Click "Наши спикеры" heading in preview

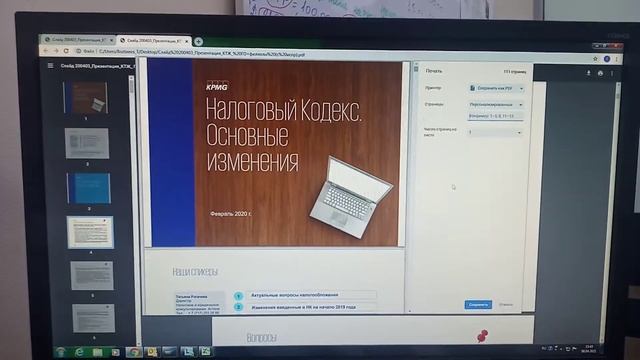click(195, 272)
